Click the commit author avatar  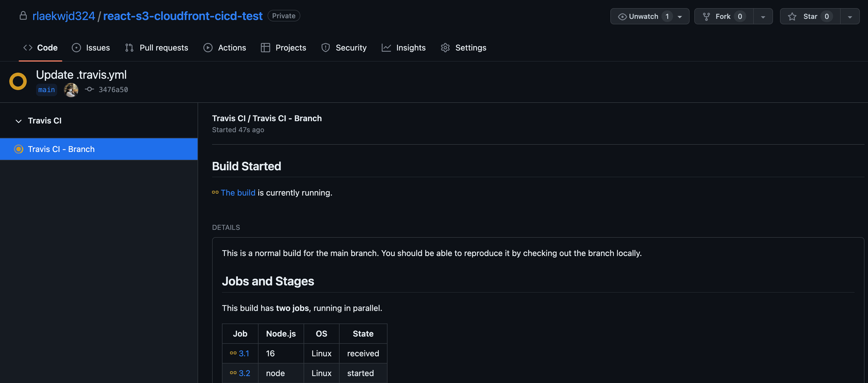[71, 90]
